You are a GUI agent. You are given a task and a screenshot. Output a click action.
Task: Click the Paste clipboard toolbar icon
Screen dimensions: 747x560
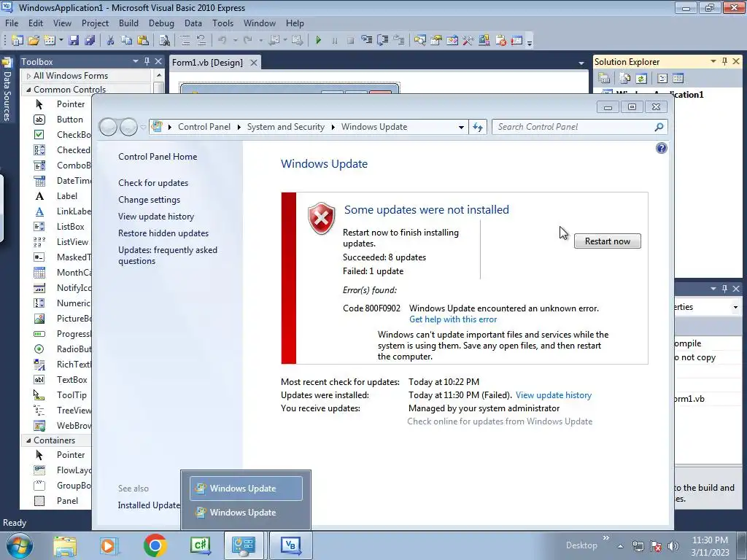[142, 41]
